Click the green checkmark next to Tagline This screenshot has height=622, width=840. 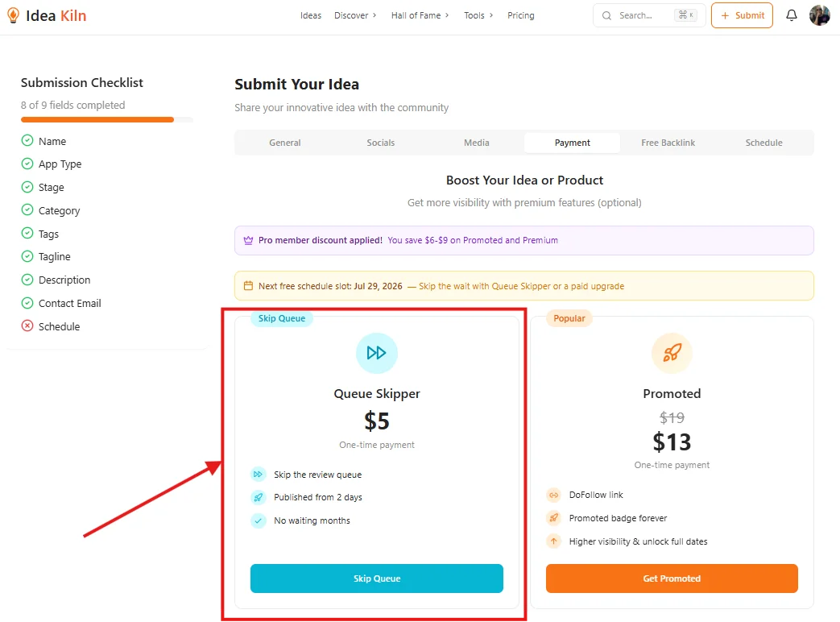[26, 256]
